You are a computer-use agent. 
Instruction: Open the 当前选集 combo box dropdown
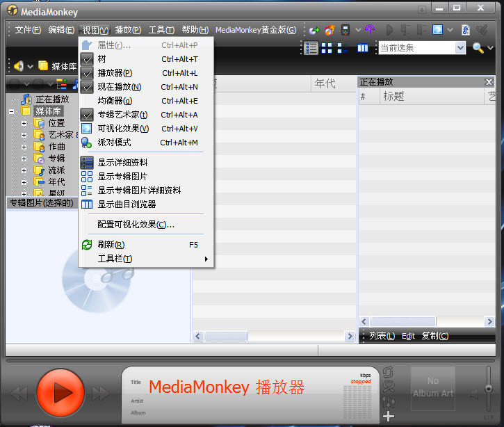pyautogui.click(x=460, y=48)
